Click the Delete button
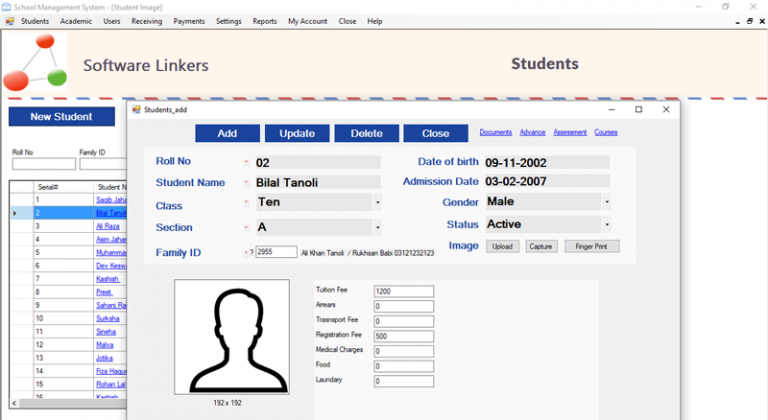768x420 pixels. (366, 133)
